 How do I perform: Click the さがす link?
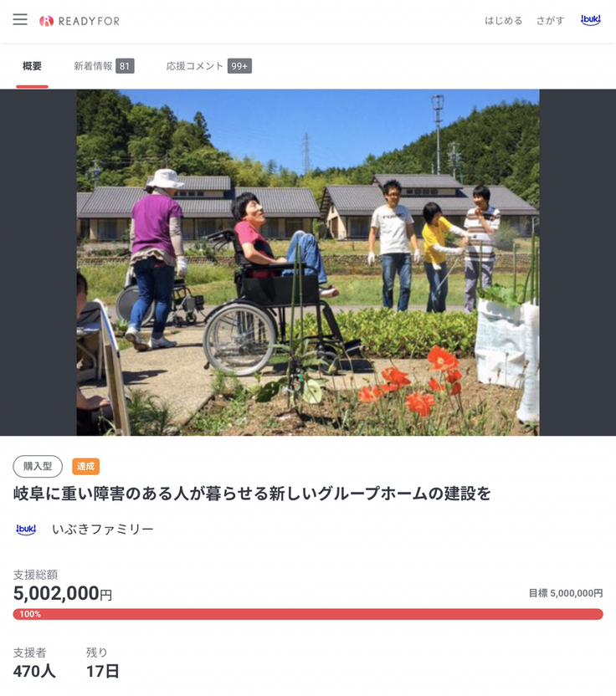point(550,20)
